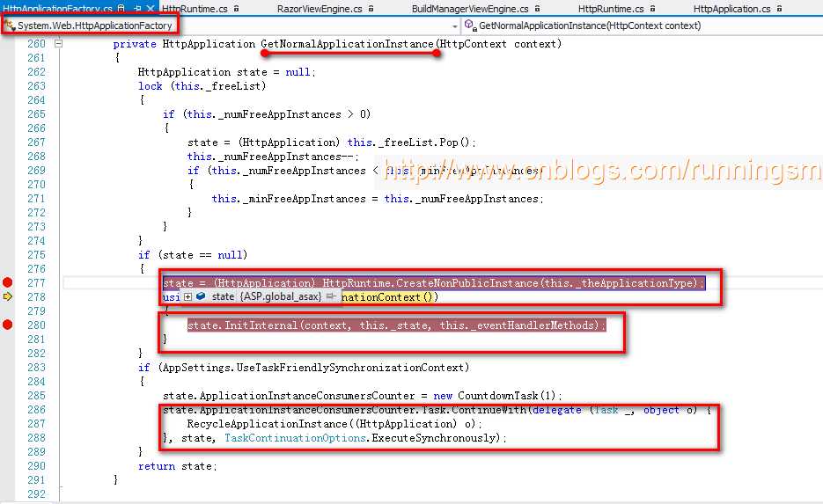Click lock icon on HttpApplicationFactory.cs tab

pos(121,9)
